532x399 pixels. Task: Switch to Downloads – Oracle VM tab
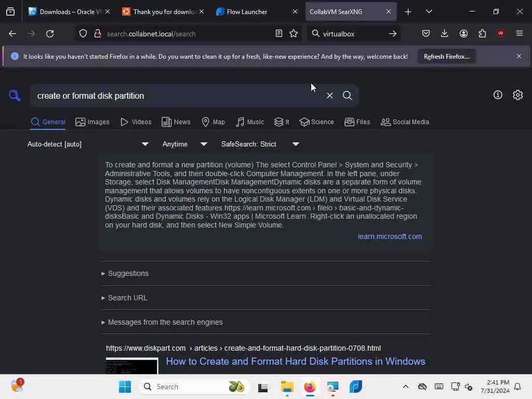pyautogui.click(x=69, y=12)
